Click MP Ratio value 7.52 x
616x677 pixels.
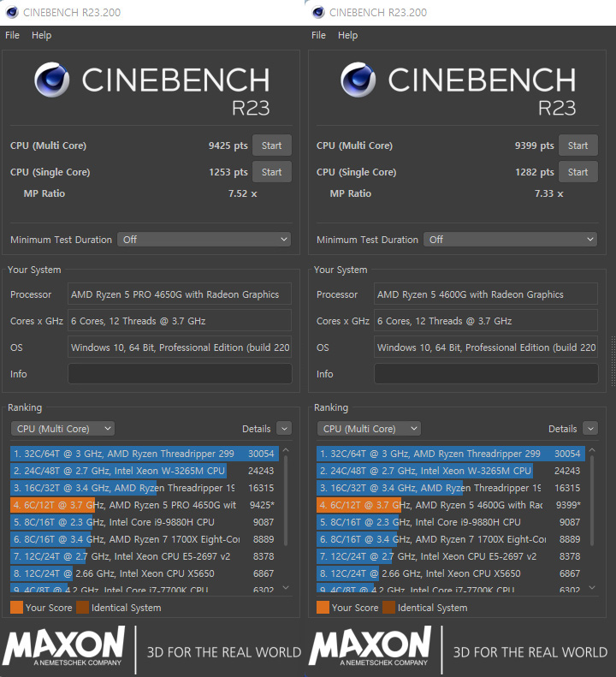[x=243, y=193]
